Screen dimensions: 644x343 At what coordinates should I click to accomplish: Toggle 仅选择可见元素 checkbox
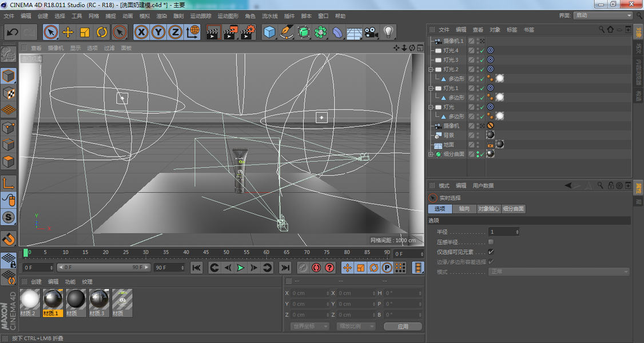click(491, 252)
